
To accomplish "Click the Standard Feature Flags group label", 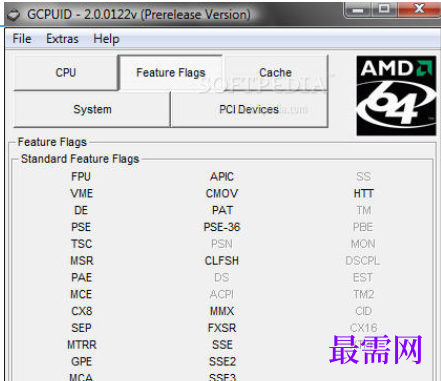I will [80, 159].
